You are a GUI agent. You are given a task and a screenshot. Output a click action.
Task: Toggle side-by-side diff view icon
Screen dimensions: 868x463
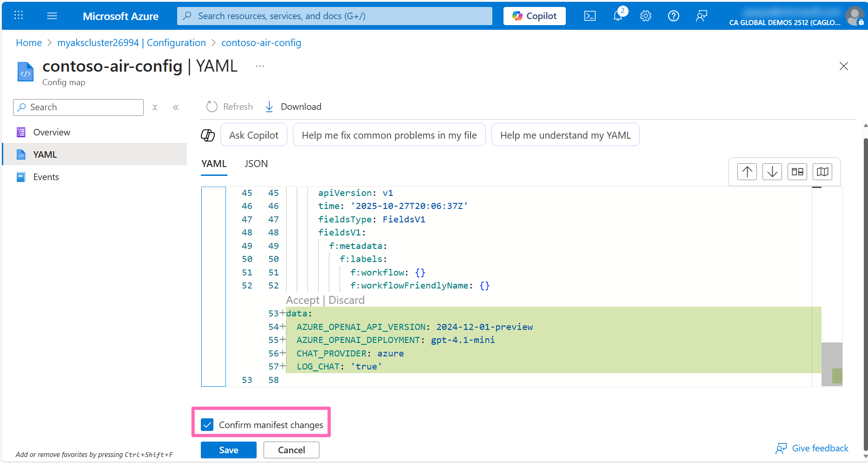coord(797,172)
